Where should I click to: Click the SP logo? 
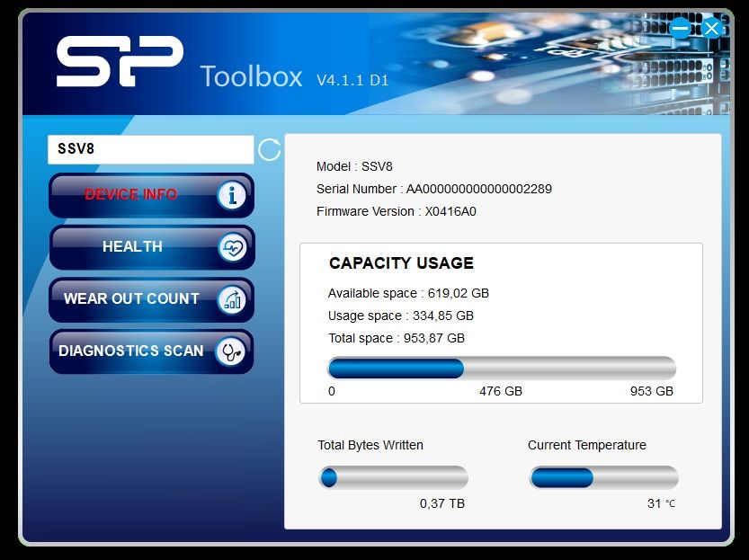[x=120, y=61]
